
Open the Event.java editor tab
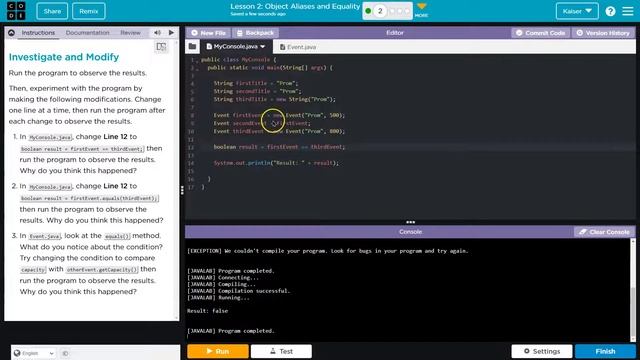298,47
